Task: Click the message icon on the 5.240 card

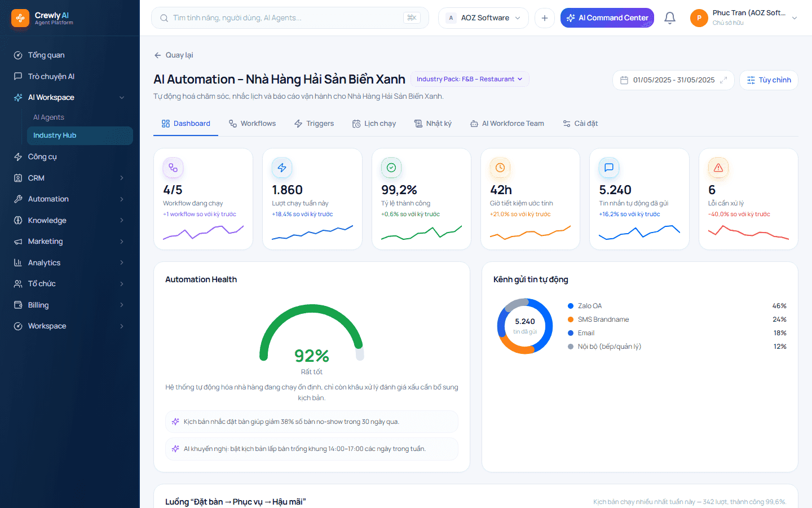Action: [609, 168]
